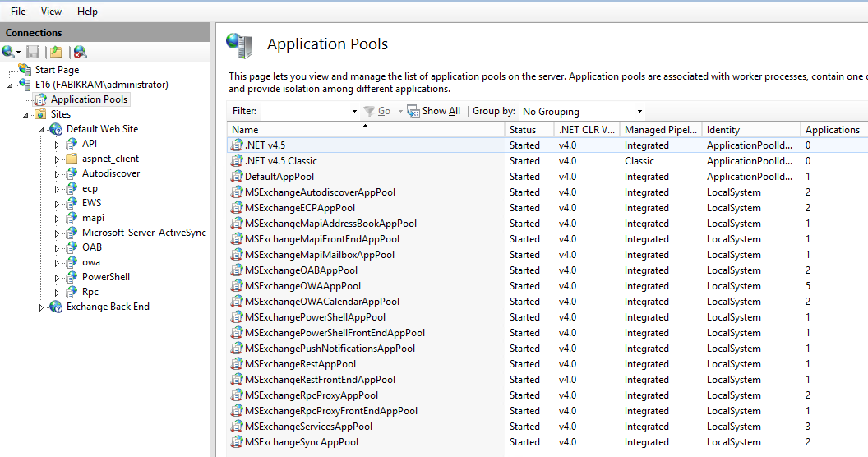Click the Sites folder icon

click(x=40, y=114)
